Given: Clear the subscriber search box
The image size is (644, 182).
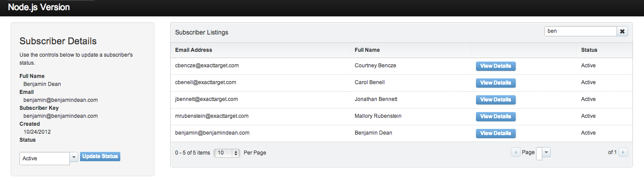Looking at the screenshot, I should 622,31.
